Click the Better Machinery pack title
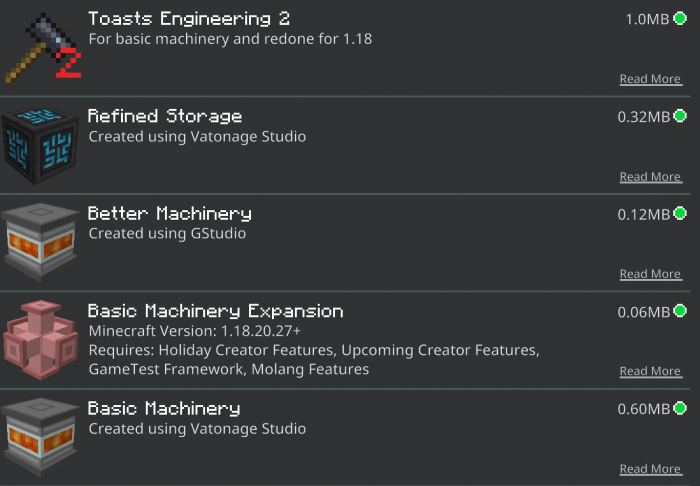The image size is (700, 486). click(170, 214)
